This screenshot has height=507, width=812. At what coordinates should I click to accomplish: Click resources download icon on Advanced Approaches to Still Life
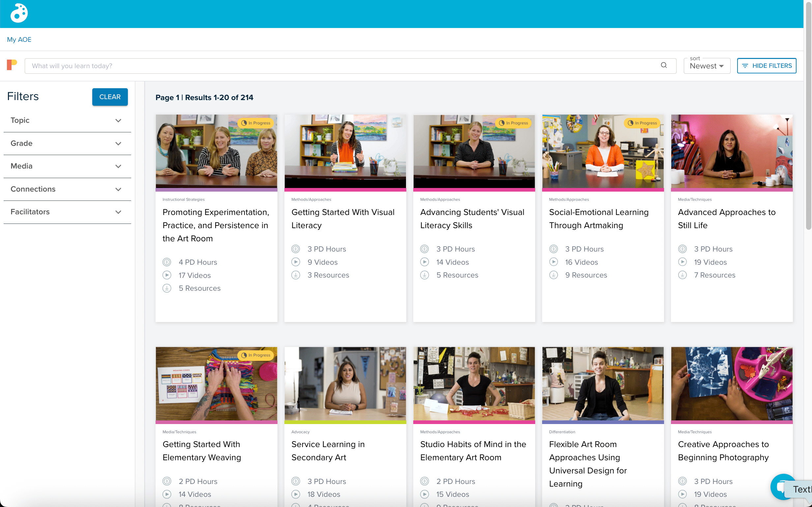[x=682, y=275]
